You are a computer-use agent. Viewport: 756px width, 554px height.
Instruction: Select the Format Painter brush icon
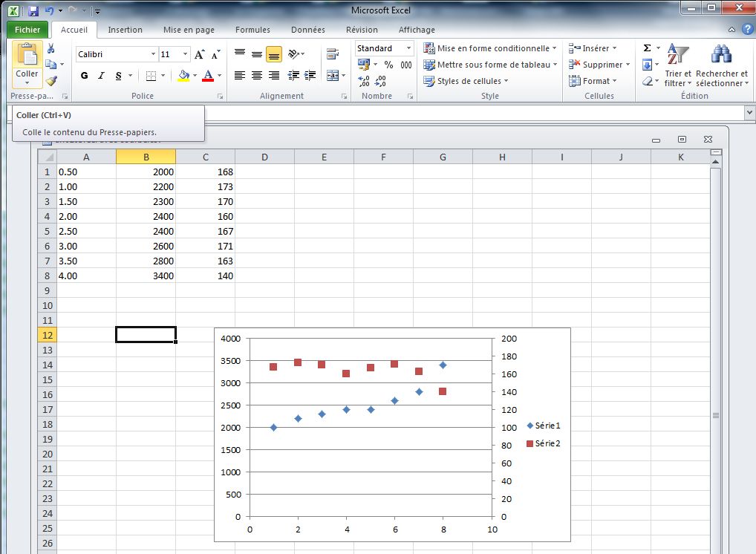tap(51, 81)
